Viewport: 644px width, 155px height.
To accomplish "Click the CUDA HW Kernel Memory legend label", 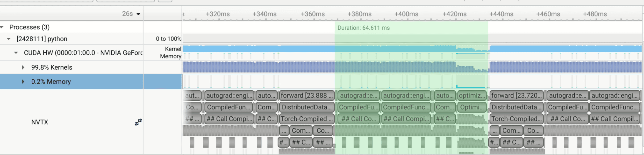I will tap(171, 52).
